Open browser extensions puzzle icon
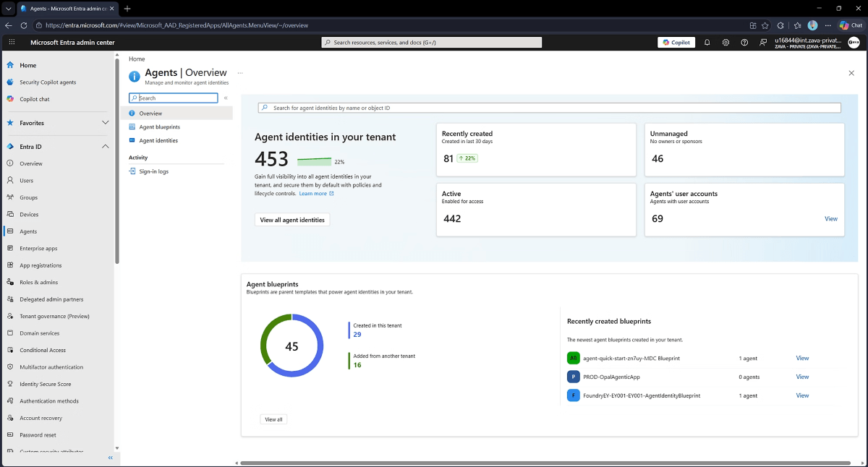Screen dimensions: 868x467 [x=780, y=25]
